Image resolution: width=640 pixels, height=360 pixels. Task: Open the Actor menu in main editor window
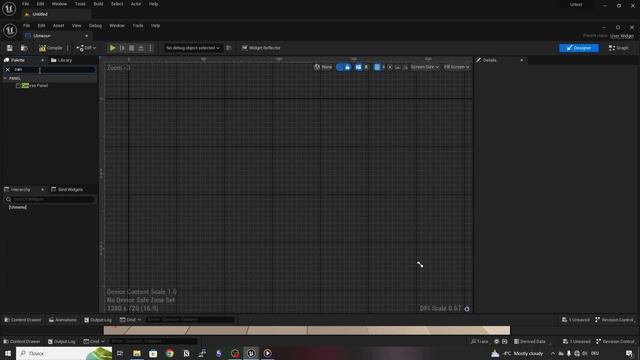pos(136,4)
